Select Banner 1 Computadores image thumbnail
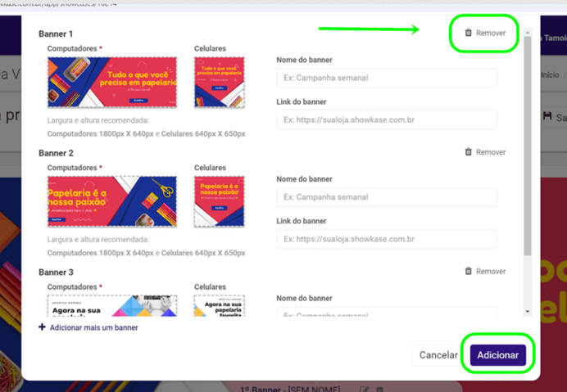This screenshot has width=567, height=392. tap(112, 82)
